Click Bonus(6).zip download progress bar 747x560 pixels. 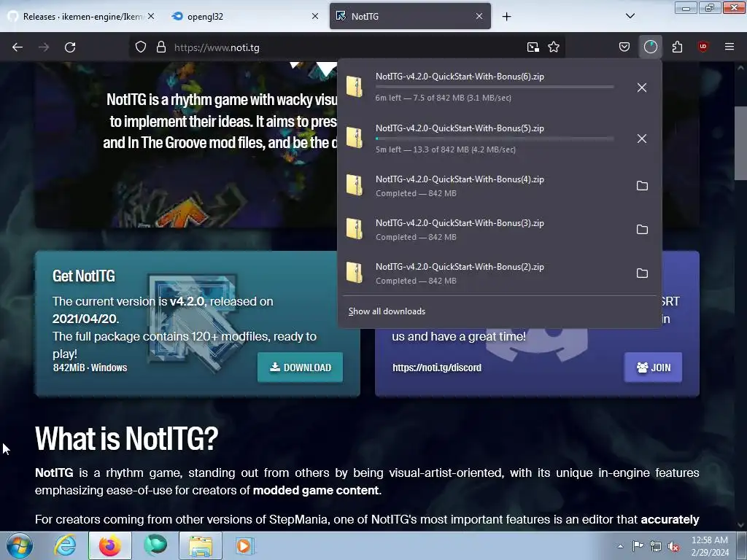click(495, 87)
